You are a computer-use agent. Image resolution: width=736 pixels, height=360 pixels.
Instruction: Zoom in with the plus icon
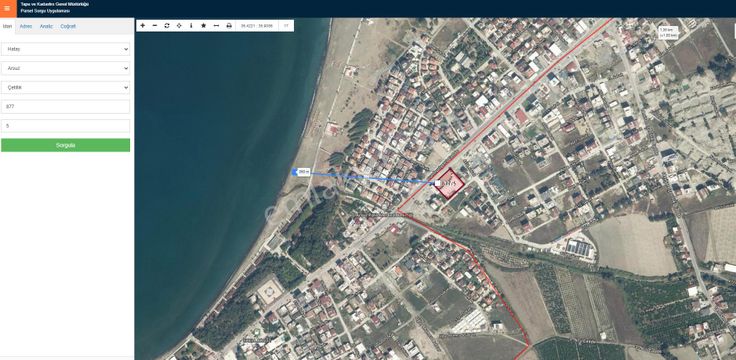143,26
